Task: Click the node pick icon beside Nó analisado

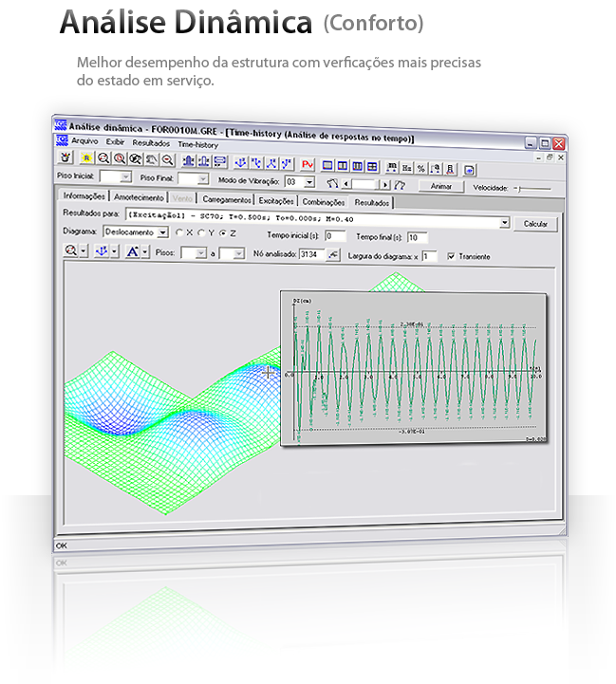Action: pyautogui.click(x=332, y=254)
